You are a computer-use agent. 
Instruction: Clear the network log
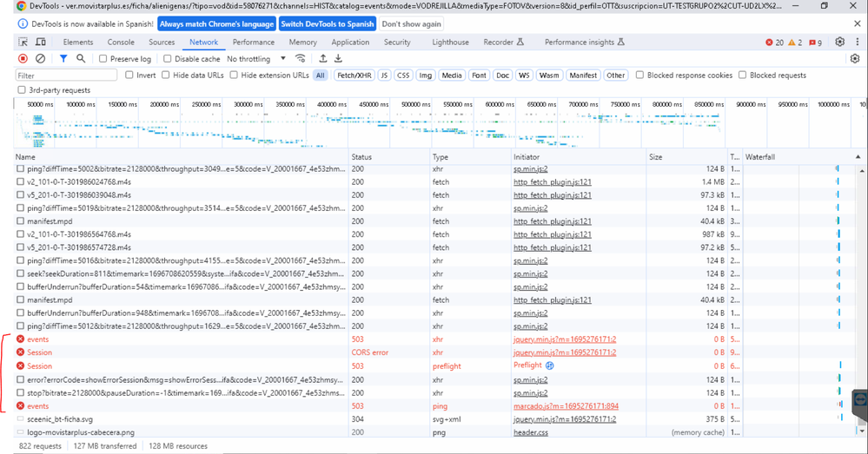pos(40,59)
